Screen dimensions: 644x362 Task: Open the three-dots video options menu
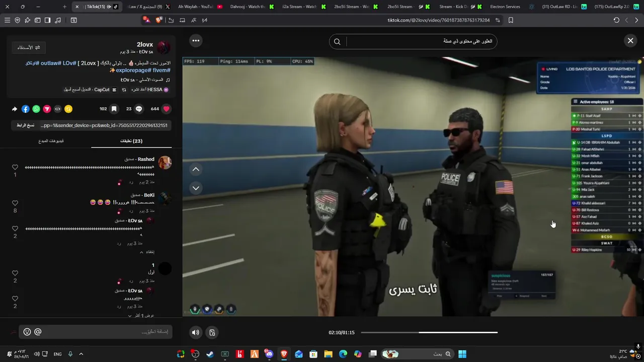click(x=196, y=41)
